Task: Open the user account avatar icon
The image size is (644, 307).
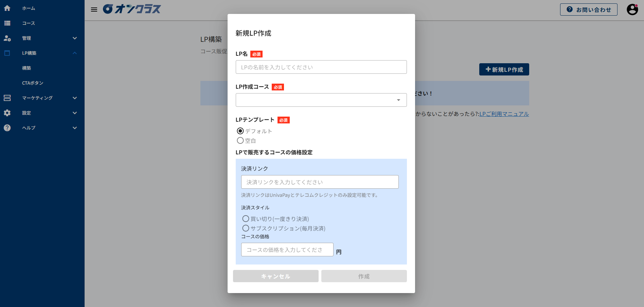Action: [x=632, y=10]
